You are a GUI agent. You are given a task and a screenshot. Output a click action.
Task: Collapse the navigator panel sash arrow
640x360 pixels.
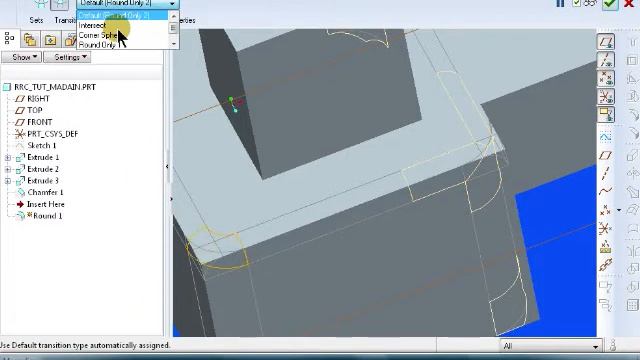point(167,166)
